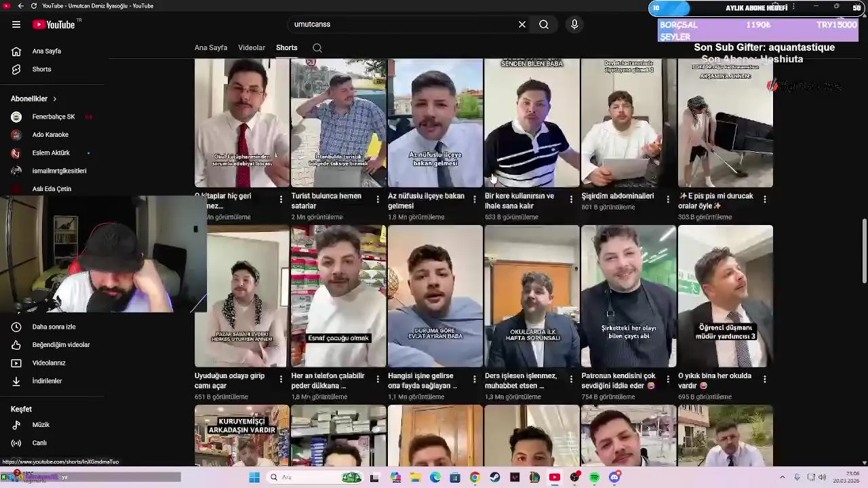Show hidden system tray icons
This screenshot has width=868, height=488.
point(782,477)
